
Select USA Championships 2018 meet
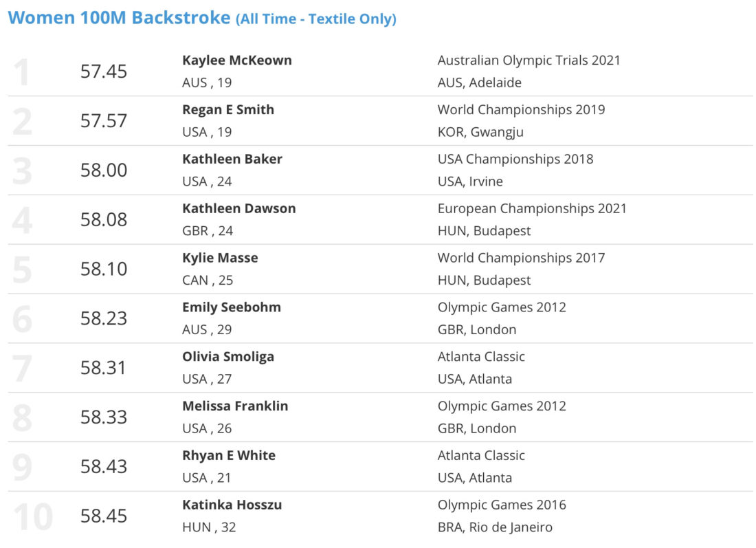pos(515,160)
